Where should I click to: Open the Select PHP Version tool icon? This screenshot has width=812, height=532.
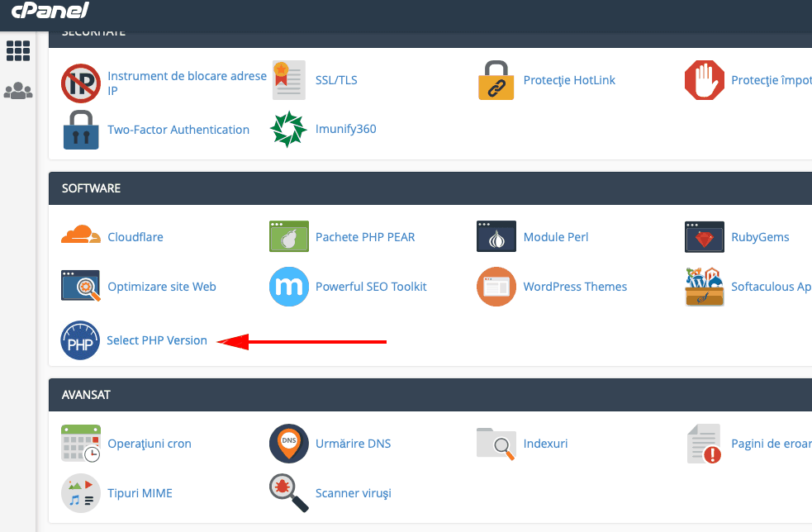tap(80, 340)
